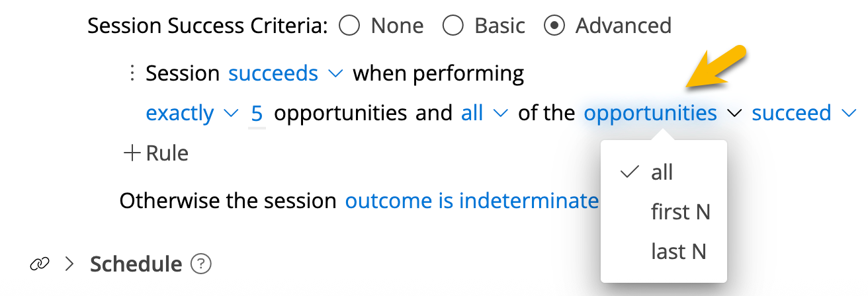868x296 pixels.
Task: Open the blue "all" dropdown in the rule
Action: click(x=484, y=113)
